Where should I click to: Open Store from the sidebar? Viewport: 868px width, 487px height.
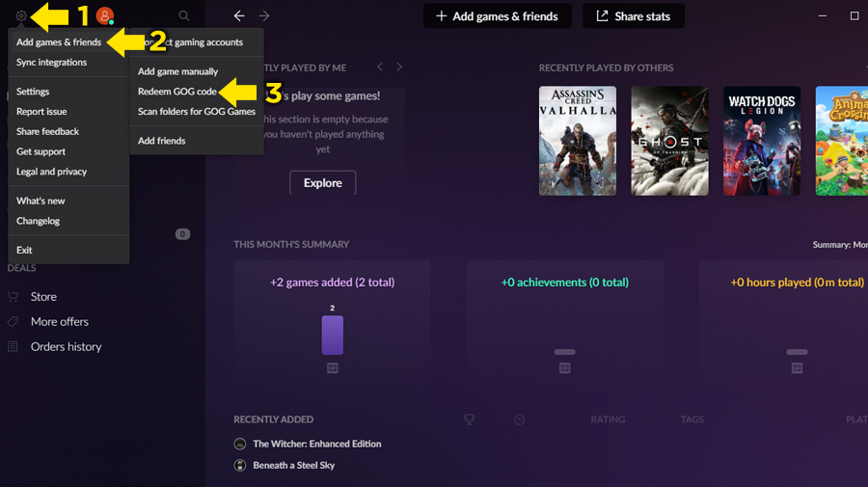(x=43, y=297)
